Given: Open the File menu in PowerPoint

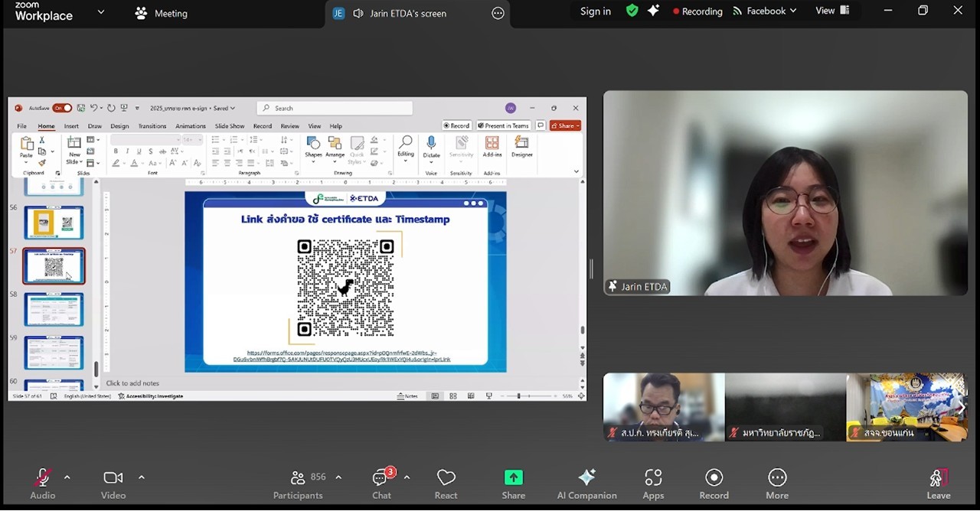Looking at the screenshot, I should [x=21, y=126].
